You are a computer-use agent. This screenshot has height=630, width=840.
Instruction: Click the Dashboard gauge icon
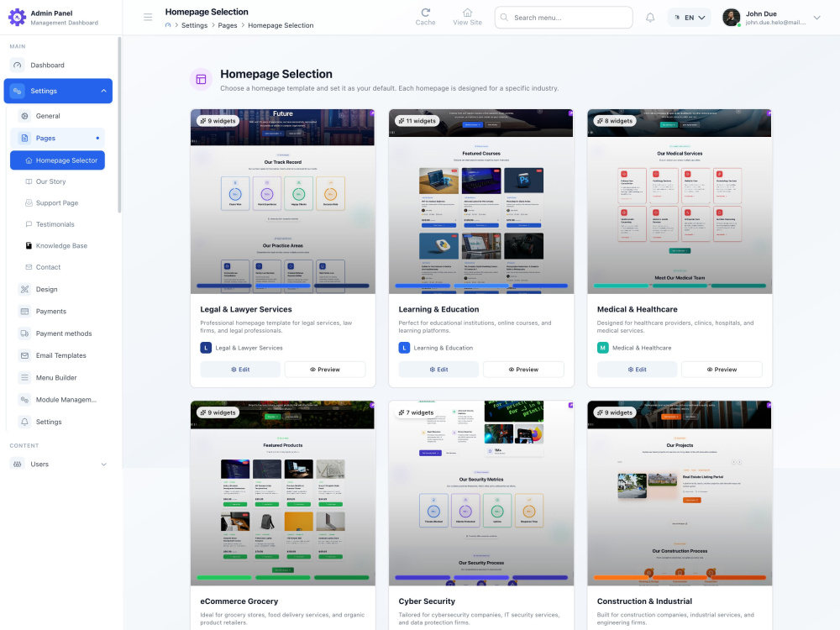18,66
